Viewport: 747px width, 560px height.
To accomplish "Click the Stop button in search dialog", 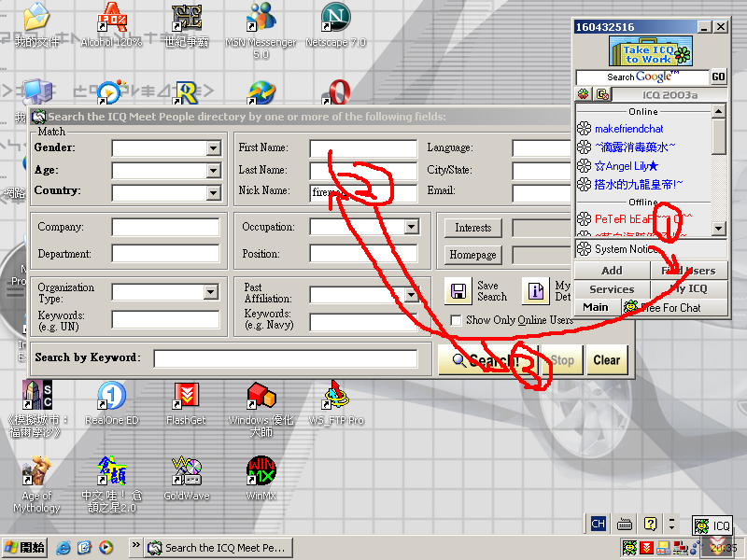I will tap(562, 360).
